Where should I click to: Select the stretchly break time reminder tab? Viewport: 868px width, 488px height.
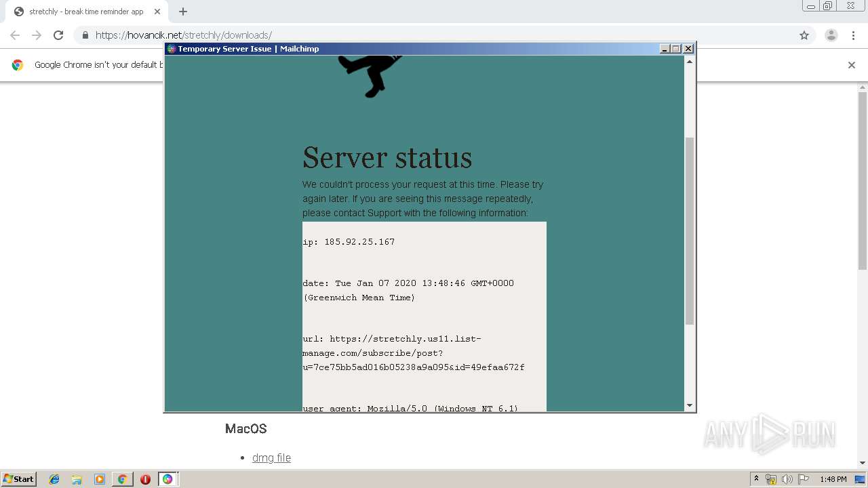point(86,12)
